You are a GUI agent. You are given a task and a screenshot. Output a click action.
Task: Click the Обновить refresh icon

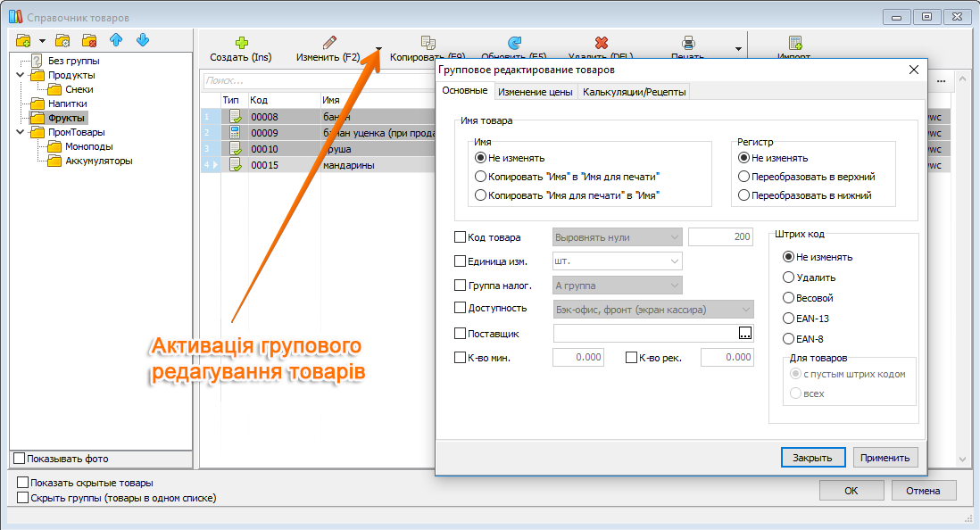point(514,43)
